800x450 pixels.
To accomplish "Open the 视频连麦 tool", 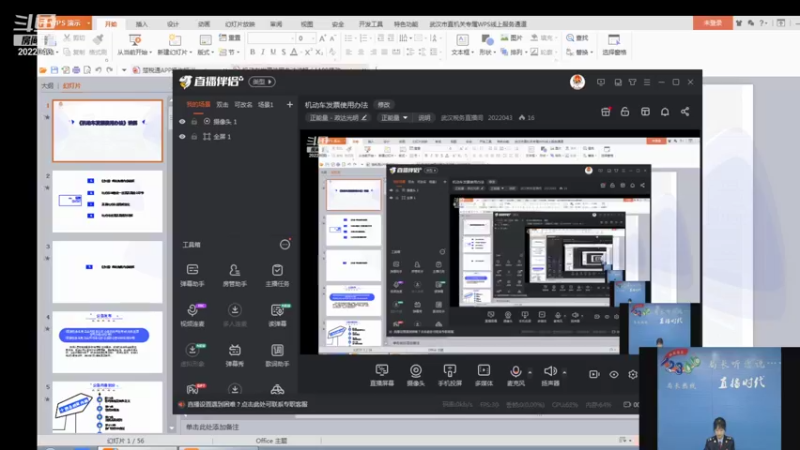I will click(192, 315).
